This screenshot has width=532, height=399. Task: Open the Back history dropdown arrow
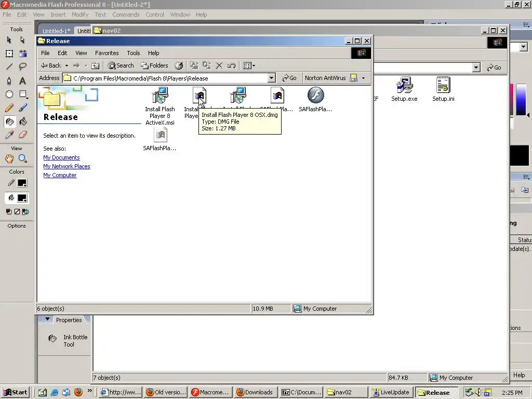point(67,65)
